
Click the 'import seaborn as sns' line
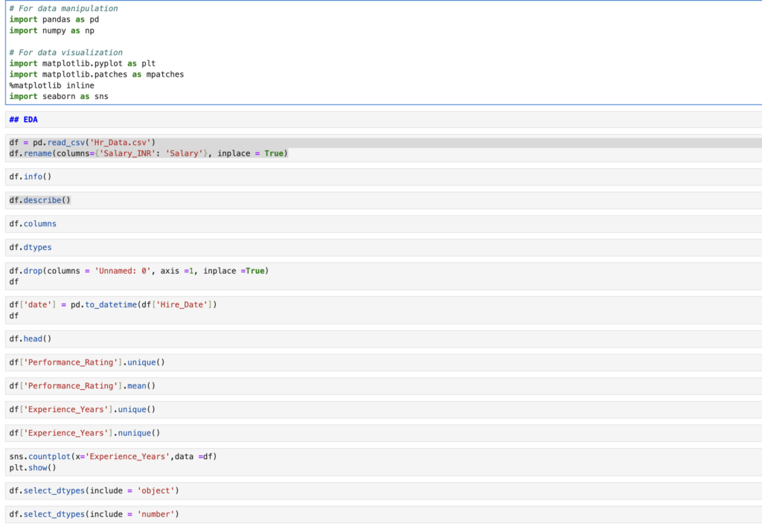tap(60, 97)
